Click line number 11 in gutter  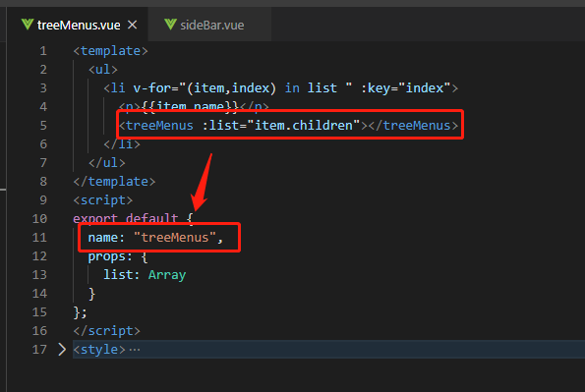pos(39,237)
